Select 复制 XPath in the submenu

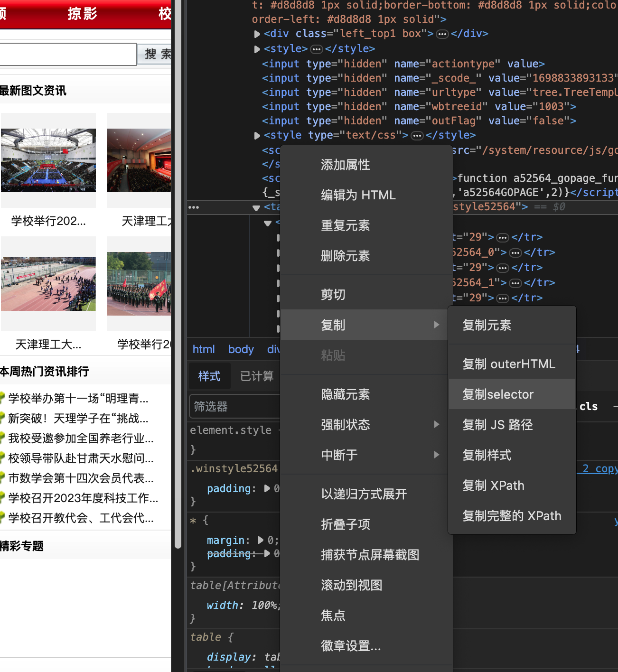tap(493, 485)
